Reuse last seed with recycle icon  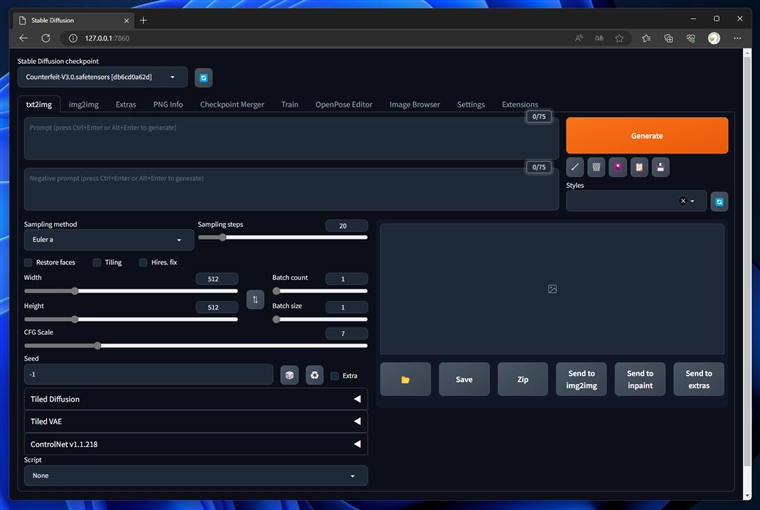[x=315, y=375]
